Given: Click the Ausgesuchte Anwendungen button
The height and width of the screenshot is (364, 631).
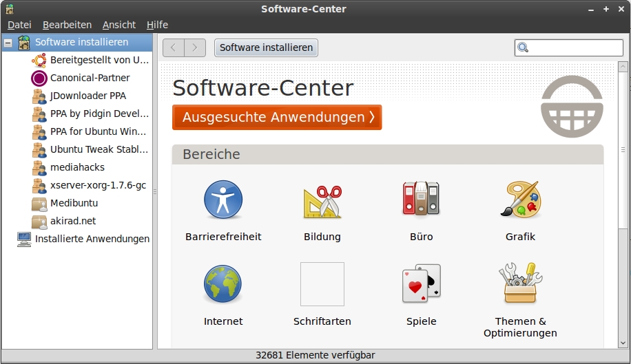Looking at the screenshot, I should [277, 117].
